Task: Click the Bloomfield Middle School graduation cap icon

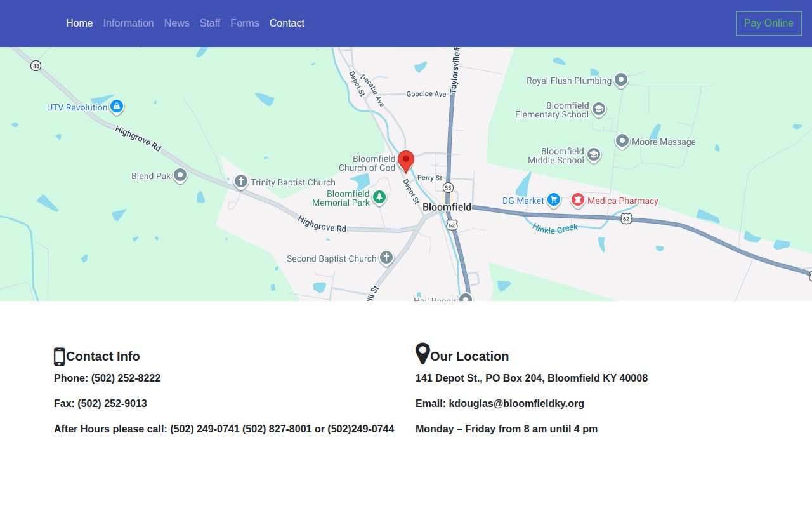Action: 593,155
